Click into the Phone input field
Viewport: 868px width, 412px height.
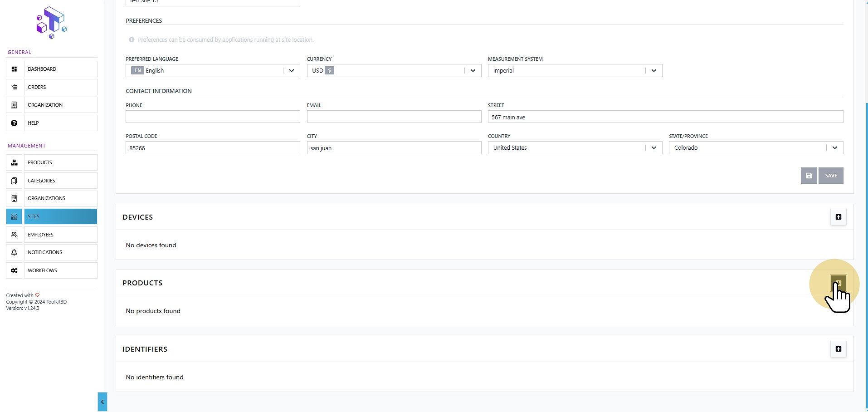click(x=213, y=117)
